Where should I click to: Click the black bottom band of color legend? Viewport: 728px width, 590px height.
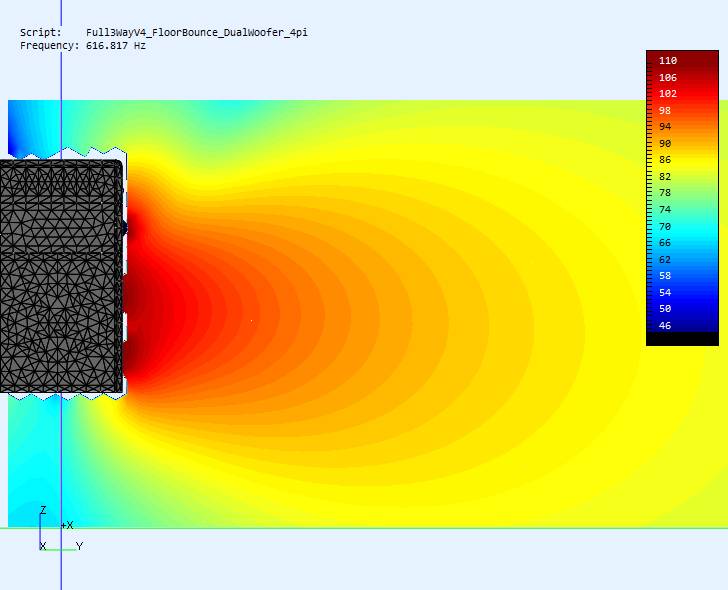pyautogui.click(x=682, y=338)
